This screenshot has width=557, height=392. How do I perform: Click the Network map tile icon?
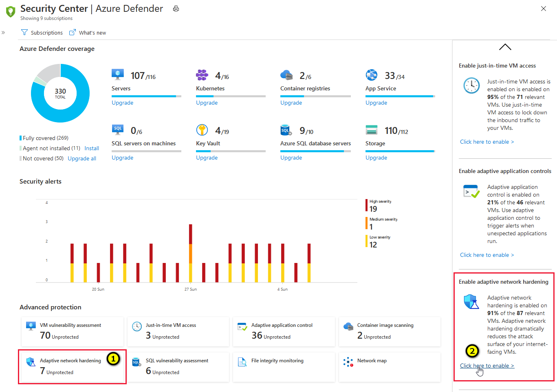click(x=348, y=362)
